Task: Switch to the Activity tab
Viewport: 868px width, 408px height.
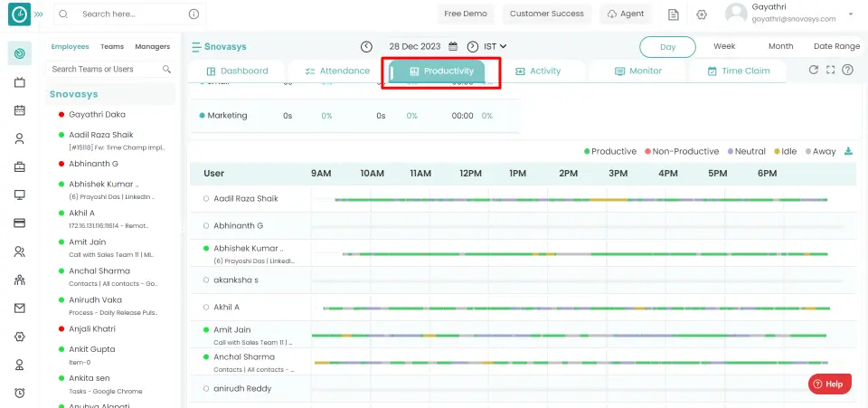Action: coord(537,71)
